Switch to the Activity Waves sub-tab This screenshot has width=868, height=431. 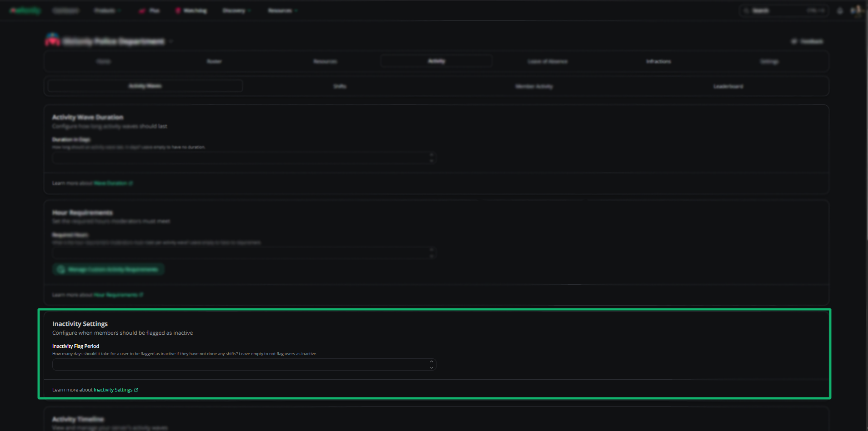145,86
